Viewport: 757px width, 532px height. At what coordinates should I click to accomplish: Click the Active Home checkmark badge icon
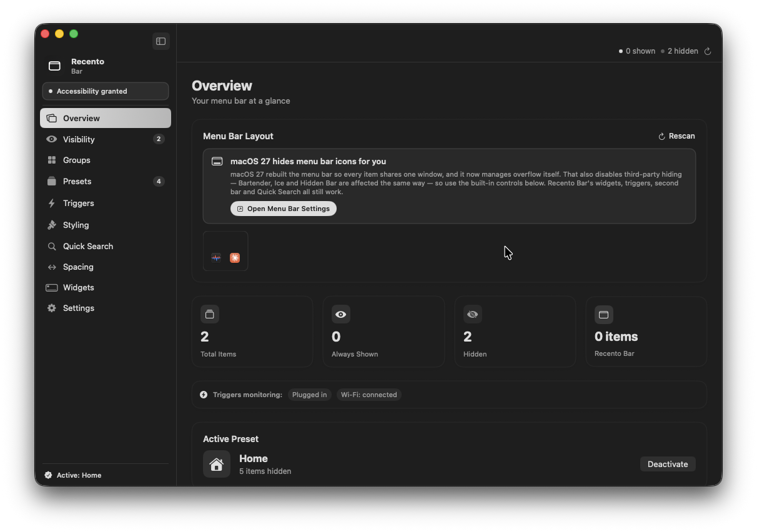point(48,475)
